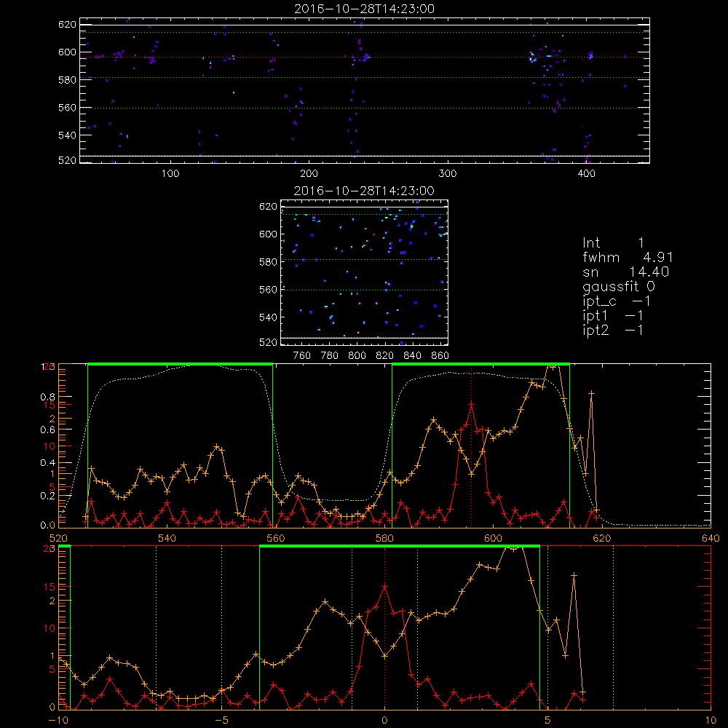
Task: Click x-axis label 100 on top image
Action: click(x=170, y=174)
